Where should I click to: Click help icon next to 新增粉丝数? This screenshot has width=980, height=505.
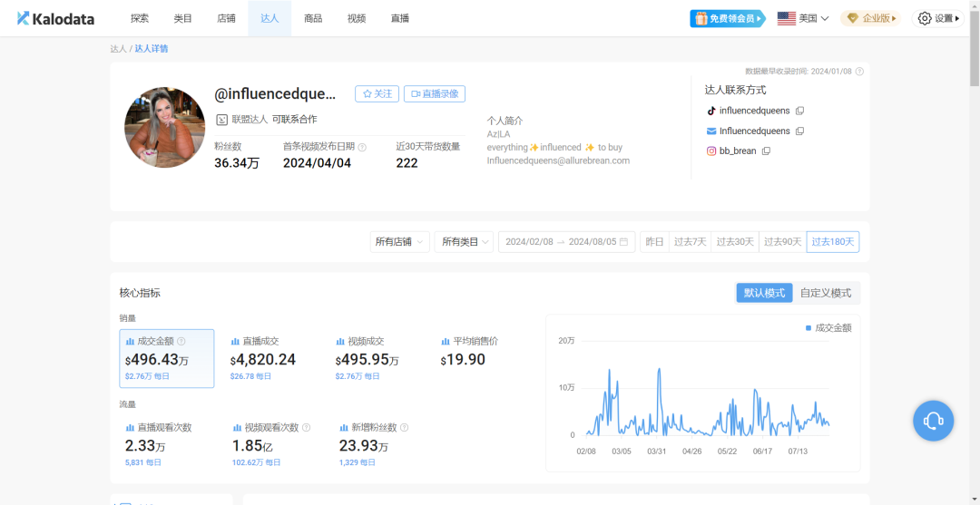tap(404, 428)
